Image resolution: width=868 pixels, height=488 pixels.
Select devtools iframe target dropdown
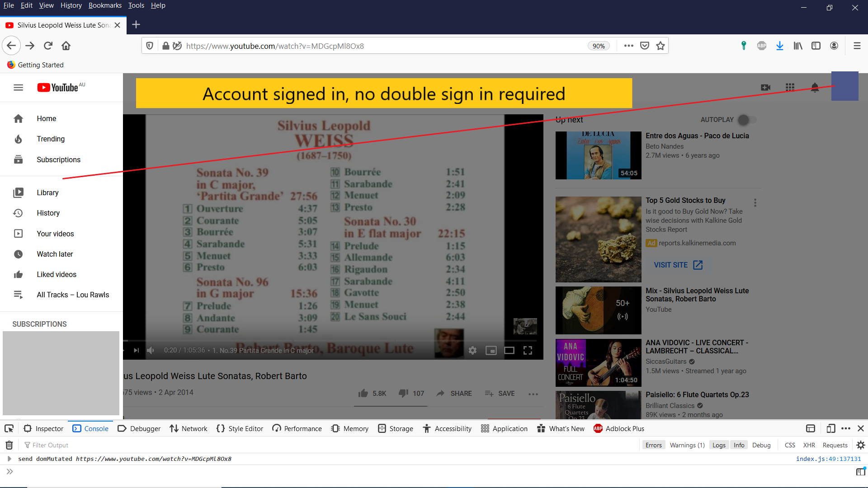pyautogui.click(x=811, y=428)
